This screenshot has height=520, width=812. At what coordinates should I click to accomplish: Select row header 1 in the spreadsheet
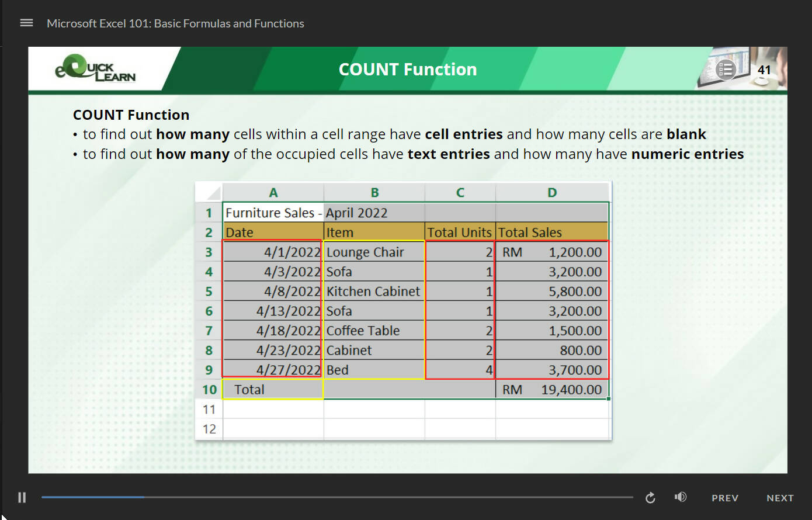(x=209, y=213)
